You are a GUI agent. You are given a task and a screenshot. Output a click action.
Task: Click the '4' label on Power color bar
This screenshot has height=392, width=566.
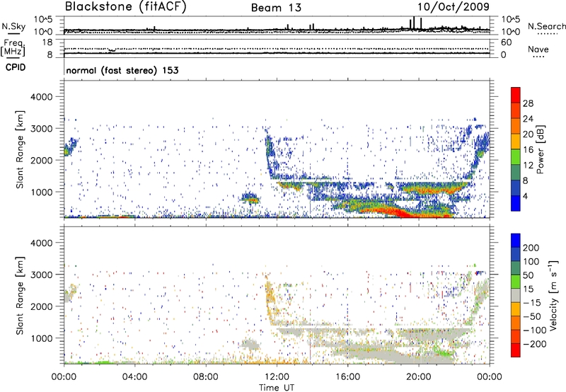point(526,196)
